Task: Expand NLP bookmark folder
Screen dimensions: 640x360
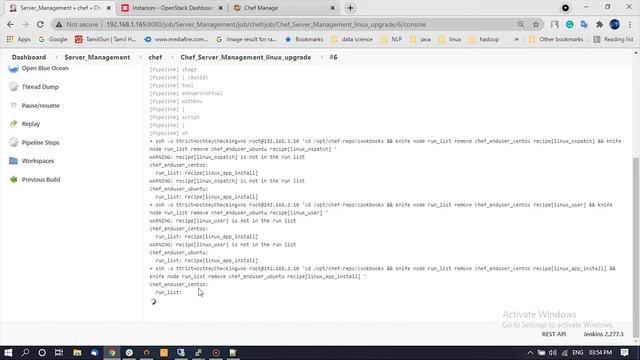Action: coord(391,39)
